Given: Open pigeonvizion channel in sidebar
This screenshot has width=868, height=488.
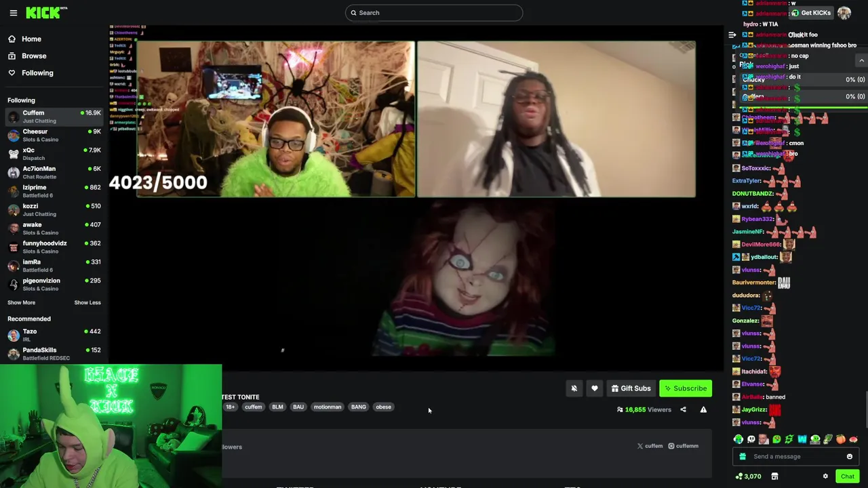Looking at the screenshot, I should point(53,285).
